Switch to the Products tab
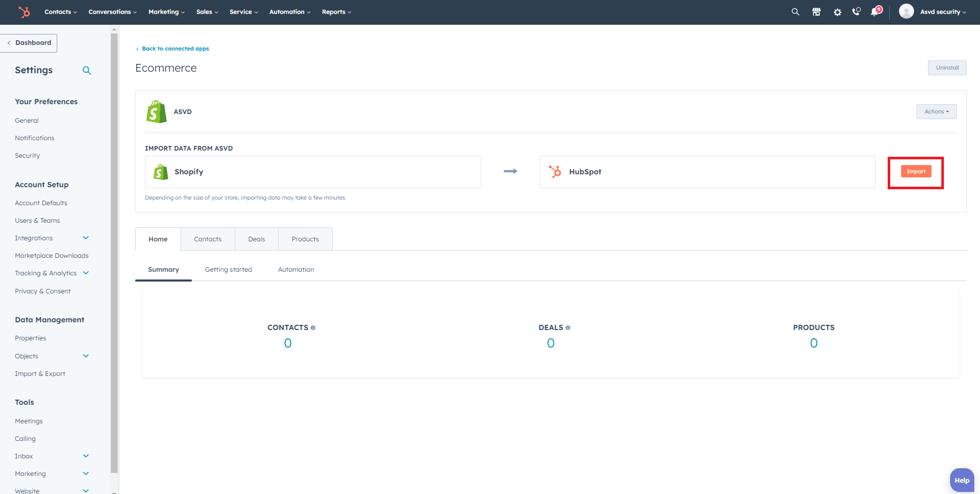Screen dimensions: 980x494 [305, 239]
